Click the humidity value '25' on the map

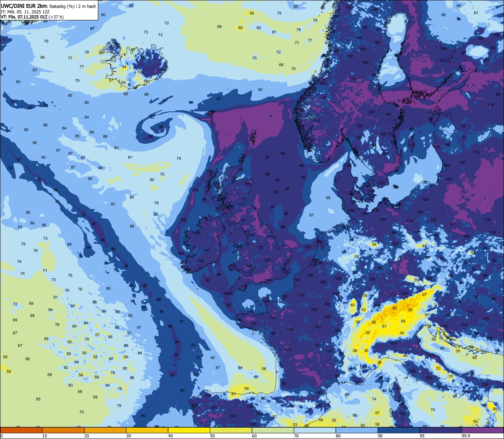click(x=410, y=310)
